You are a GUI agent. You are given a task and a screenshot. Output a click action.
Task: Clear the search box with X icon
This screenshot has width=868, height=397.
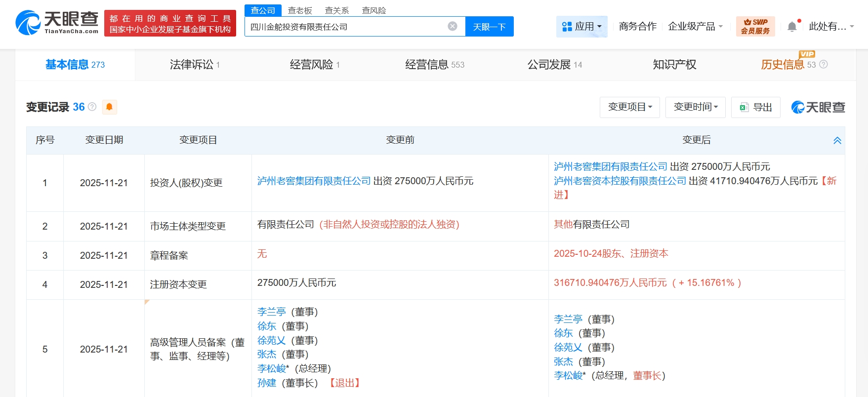(x=452, y=26)
